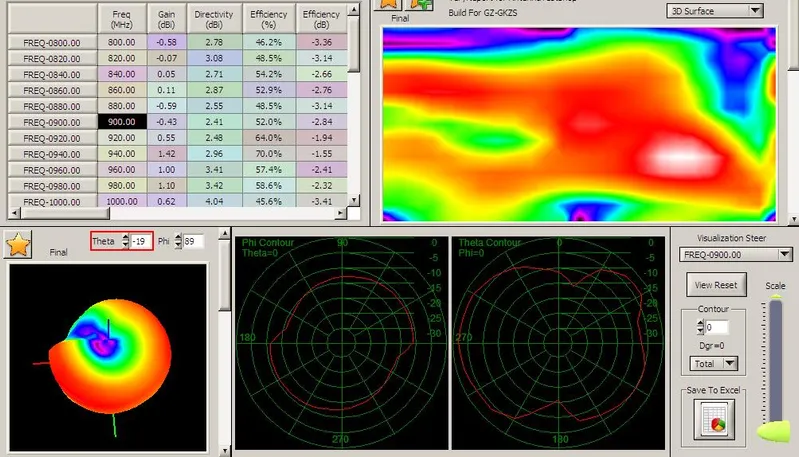Select the FREQ-0820.00 row header
The width and height of the screenshot is (799, 457).
click(x=52, y=59)
